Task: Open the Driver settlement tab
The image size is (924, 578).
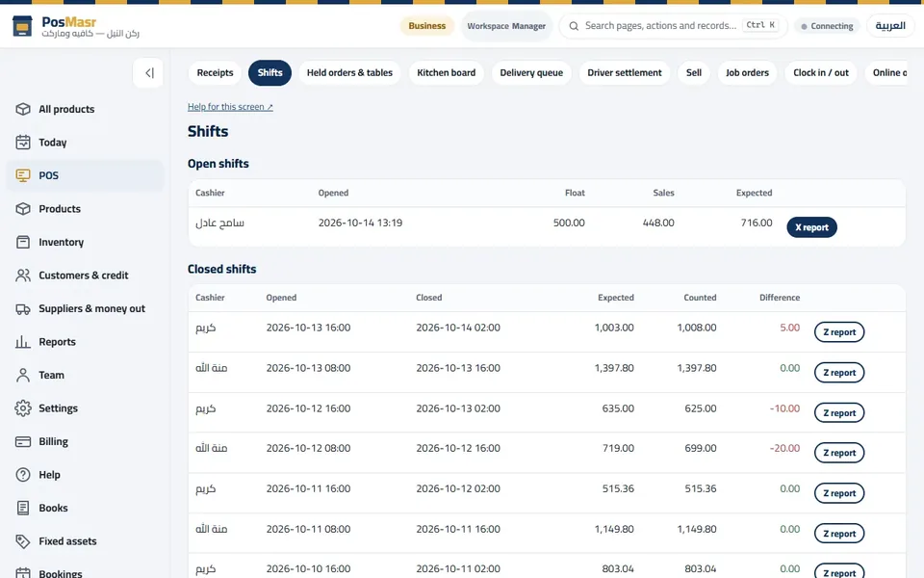Action: tap(624, 72)
